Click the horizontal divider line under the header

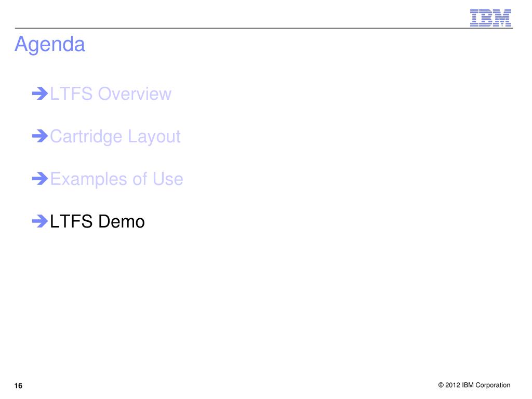click(x=263, y=28)
